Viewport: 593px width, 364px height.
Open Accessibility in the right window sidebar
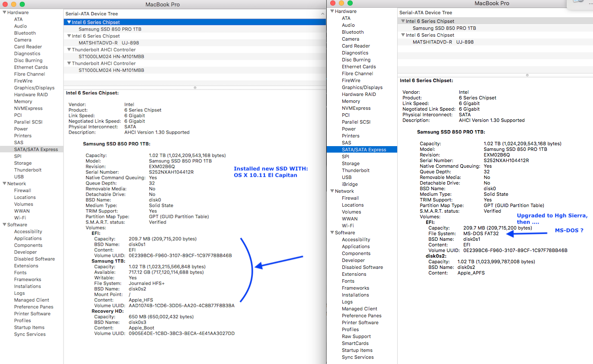pyautogui.click(x=356, y=239)
